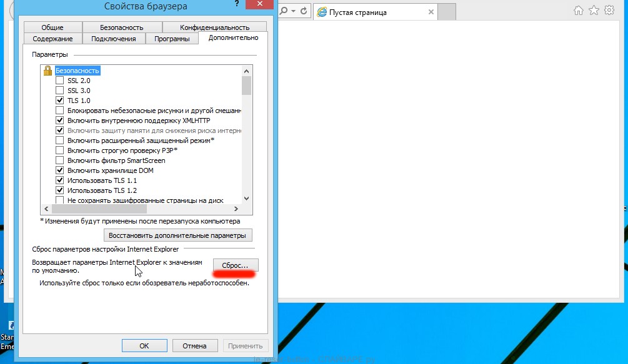
Task: Click the vertical scrollbar thumb in settings list
Action: pos(246,86)
